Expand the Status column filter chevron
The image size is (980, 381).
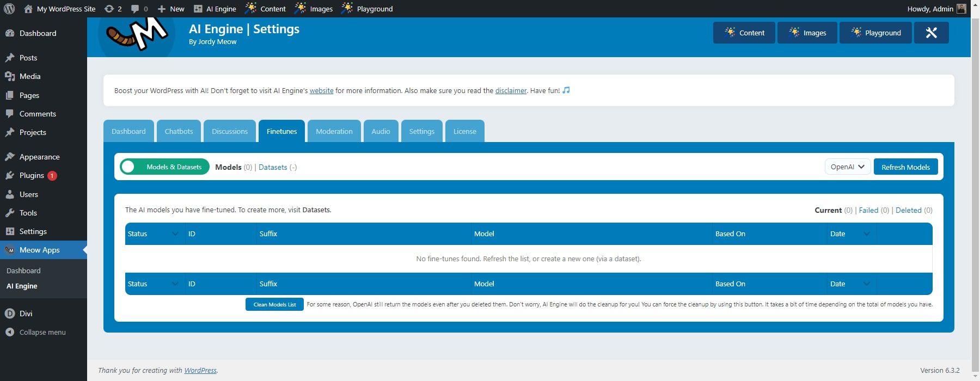point(175,234)
